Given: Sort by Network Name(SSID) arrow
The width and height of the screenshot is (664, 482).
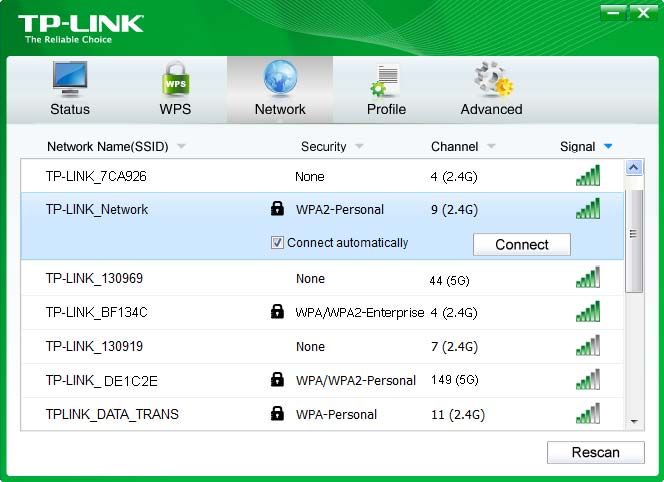Looking at the screenshot, I should [181, 146].
